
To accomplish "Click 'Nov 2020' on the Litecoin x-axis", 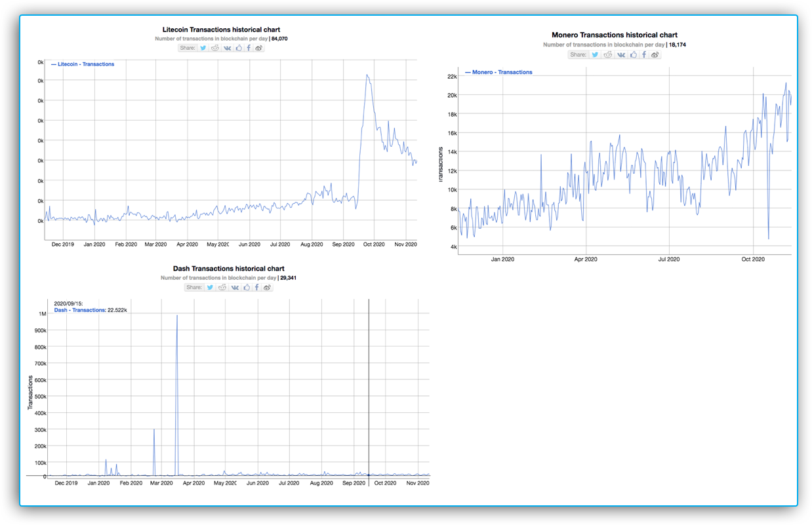I will tap(405, 244).
